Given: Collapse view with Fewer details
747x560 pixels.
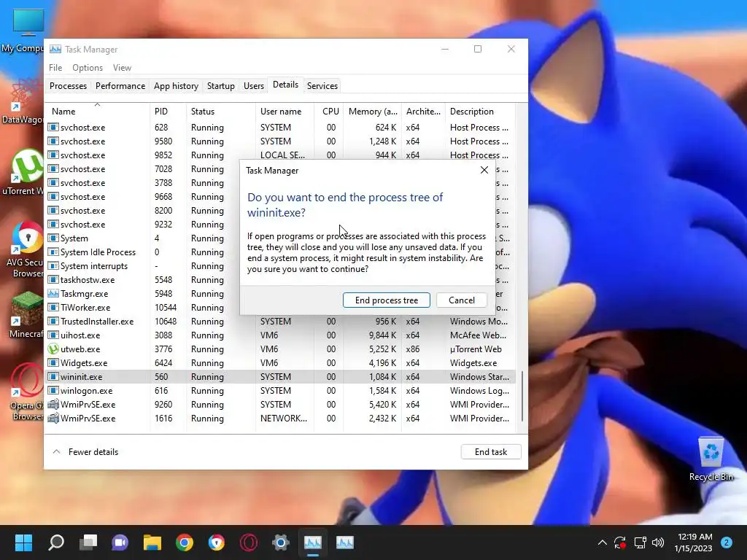Looking at the screenshot, I should click(x=85, y=452).
